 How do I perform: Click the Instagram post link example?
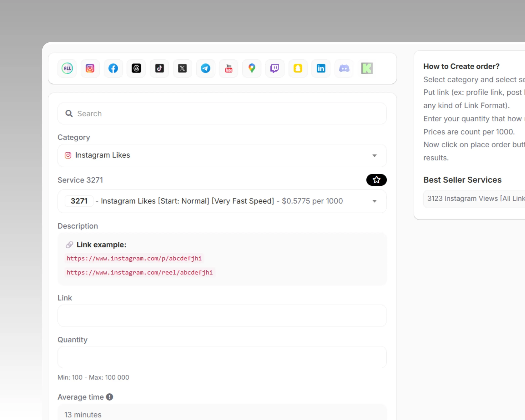[x=134, y=258]
